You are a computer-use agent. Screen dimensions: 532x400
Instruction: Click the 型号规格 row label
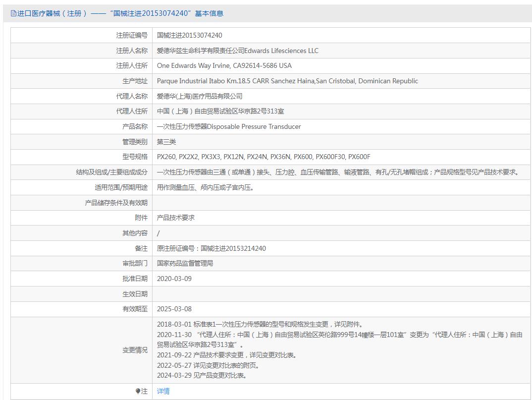coord(135,157)
